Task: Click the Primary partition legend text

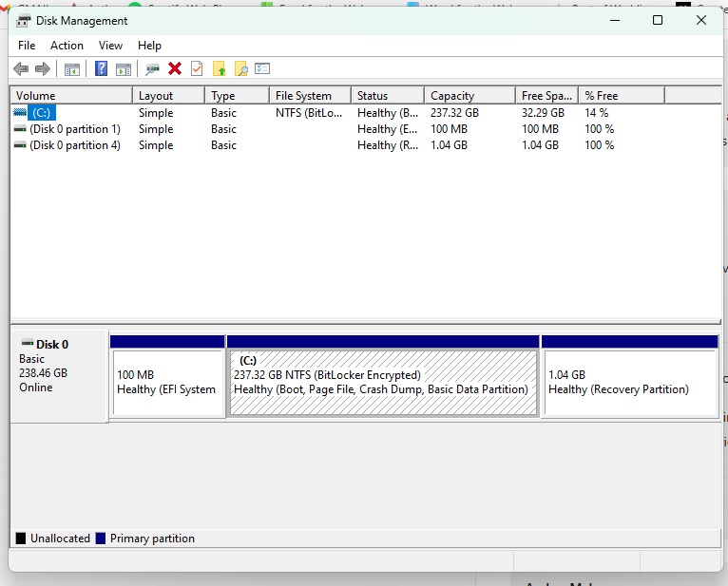Action: coord(152,539)
